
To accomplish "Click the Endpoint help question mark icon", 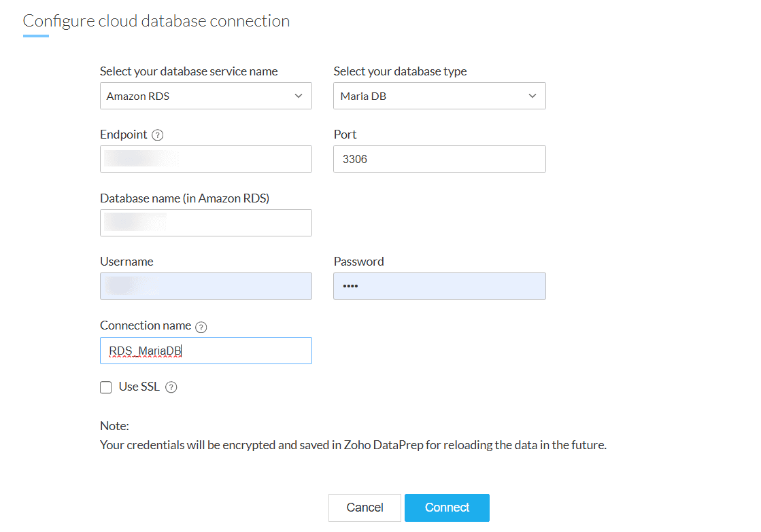I will (158, 135).
